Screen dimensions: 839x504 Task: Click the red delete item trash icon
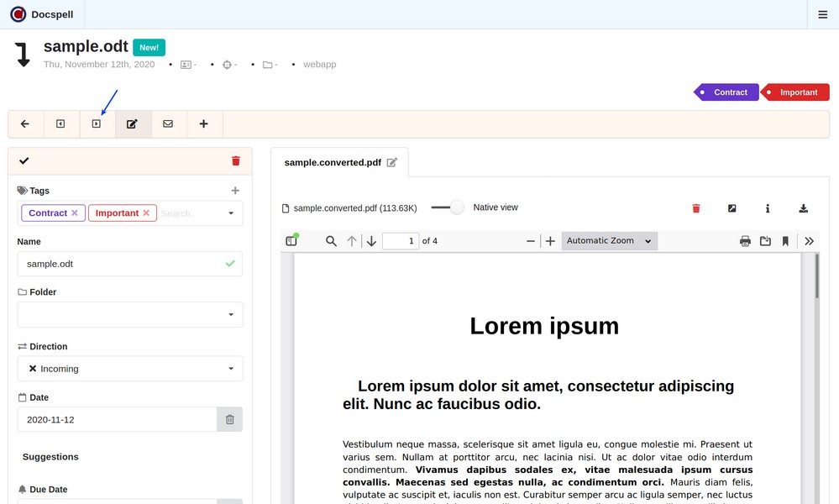click(x=235, y=160)
